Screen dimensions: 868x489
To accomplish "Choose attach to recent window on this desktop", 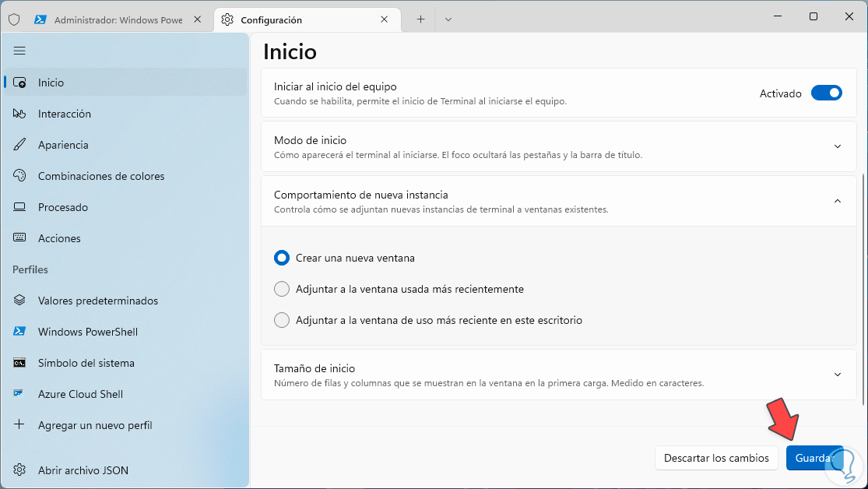I will pyautogui.click(x=282, y=320).
